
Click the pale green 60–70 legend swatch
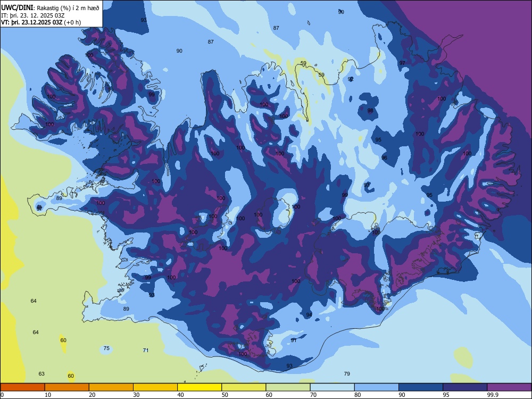click(x=288, y=387)
